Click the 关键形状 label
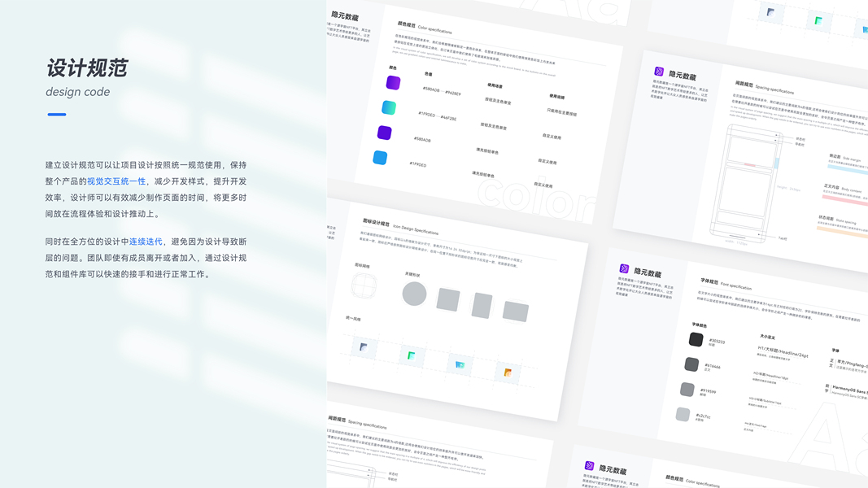 pyautogui.click(x=412, y=274)
